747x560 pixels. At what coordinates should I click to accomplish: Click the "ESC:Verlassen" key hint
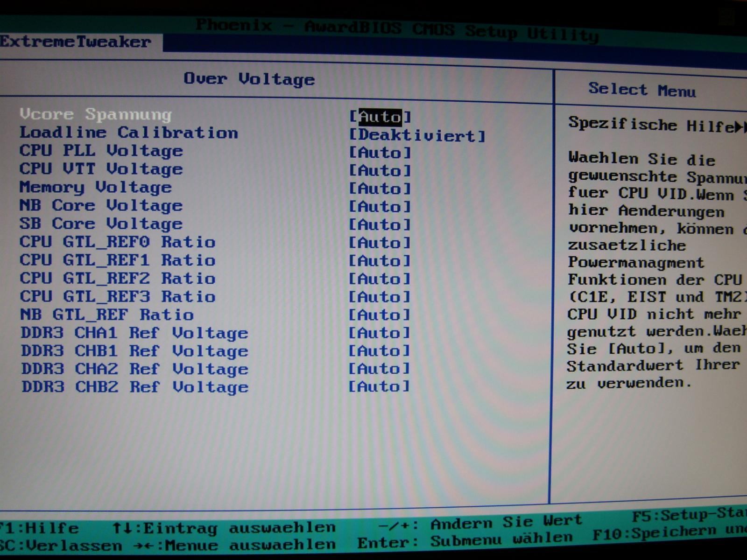click(61, 545)
